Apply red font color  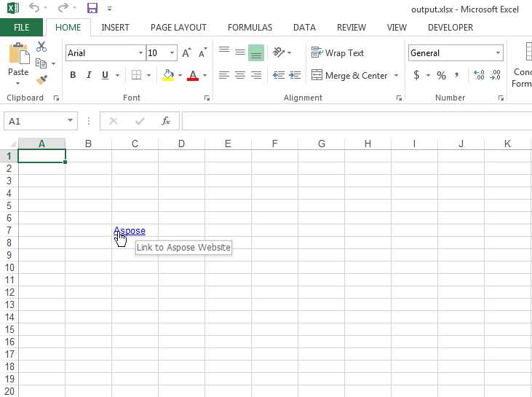pos(193,75)
